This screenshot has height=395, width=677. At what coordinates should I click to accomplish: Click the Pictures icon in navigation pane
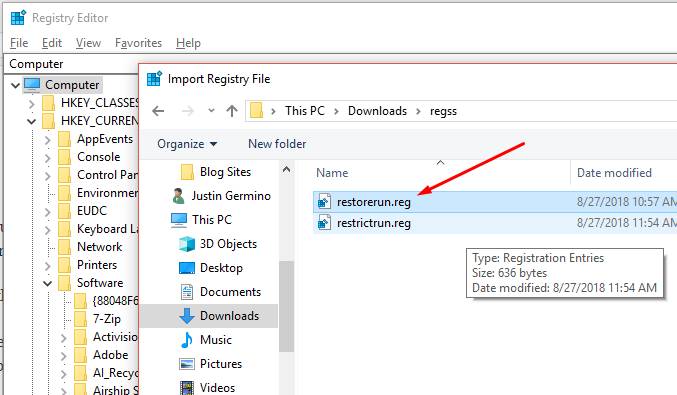pyautogui.click(x=187, y=364)
